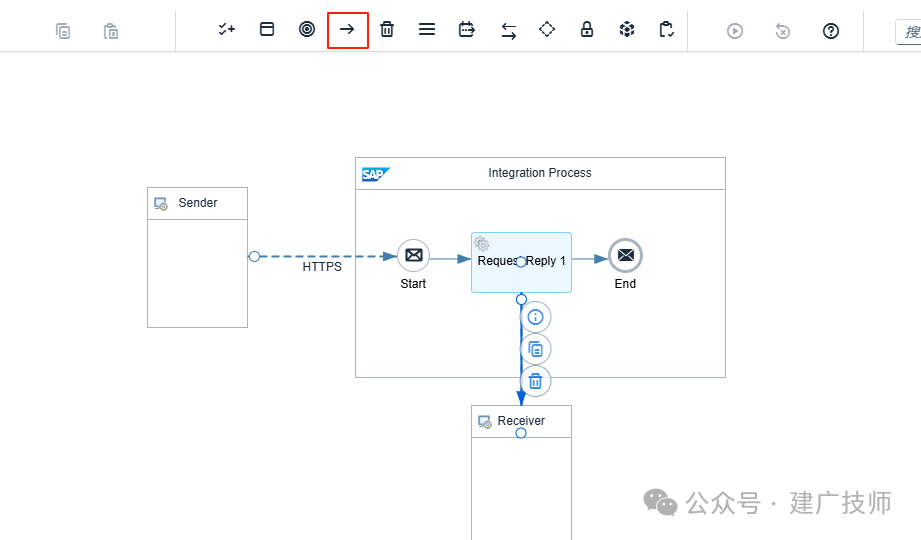Select the diamond routing icon
921x540 pixels.
pos(547,29)
